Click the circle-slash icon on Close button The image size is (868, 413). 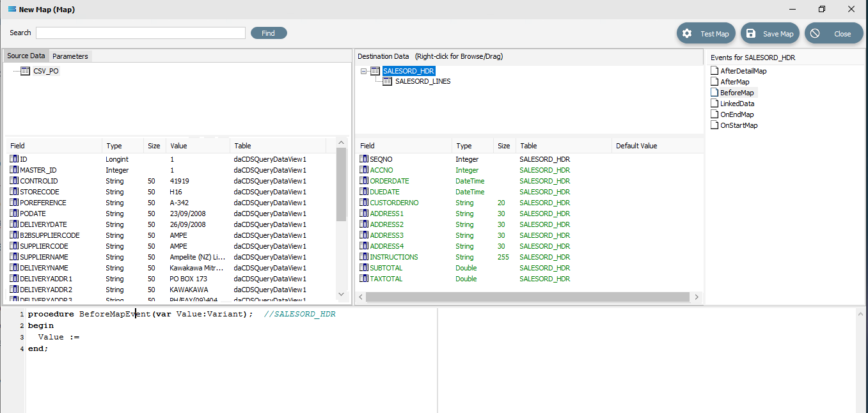coord(816,34)
